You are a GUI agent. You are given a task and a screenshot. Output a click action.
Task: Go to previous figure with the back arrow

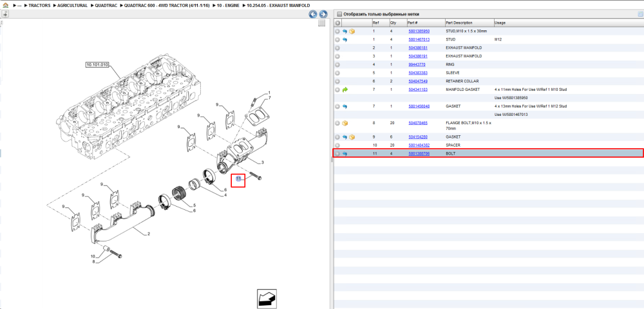click(x=313, y=14)
